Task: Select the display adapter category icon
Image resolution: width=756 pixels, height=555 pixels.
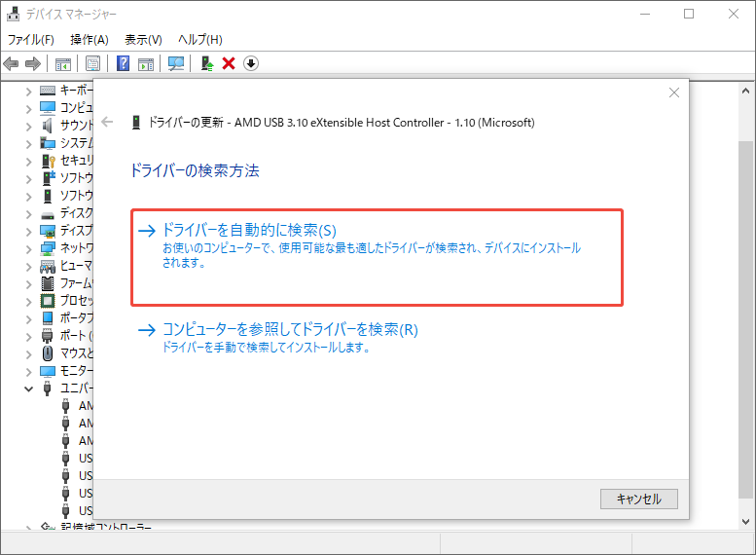Action: pos(48,231)
